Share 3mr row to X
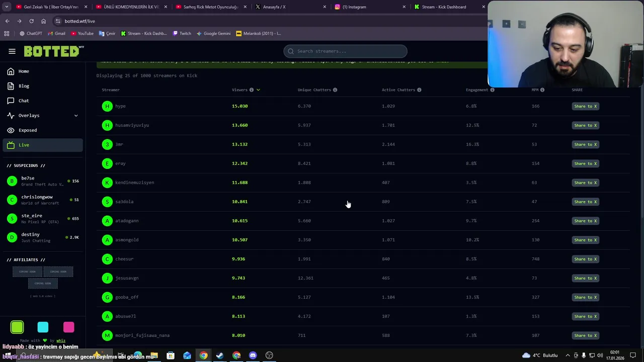The width and height of the screenshot is (644, 362). 585,144
